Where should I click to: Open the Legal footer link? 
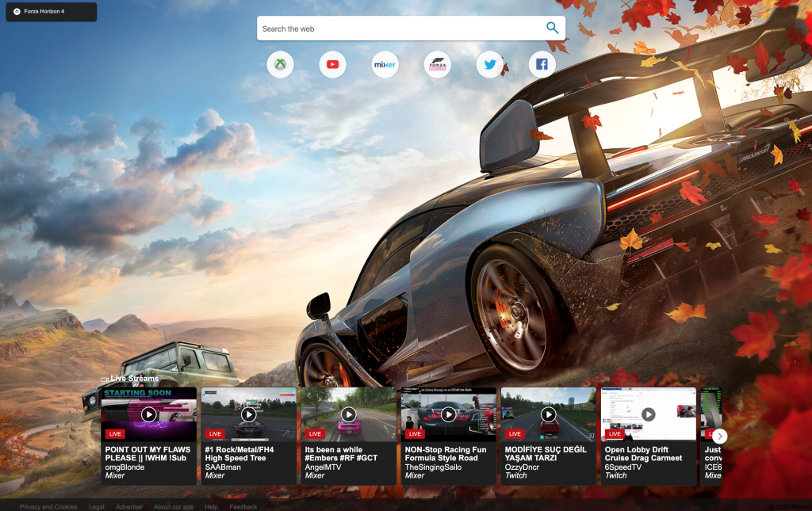tap(96, 506)
